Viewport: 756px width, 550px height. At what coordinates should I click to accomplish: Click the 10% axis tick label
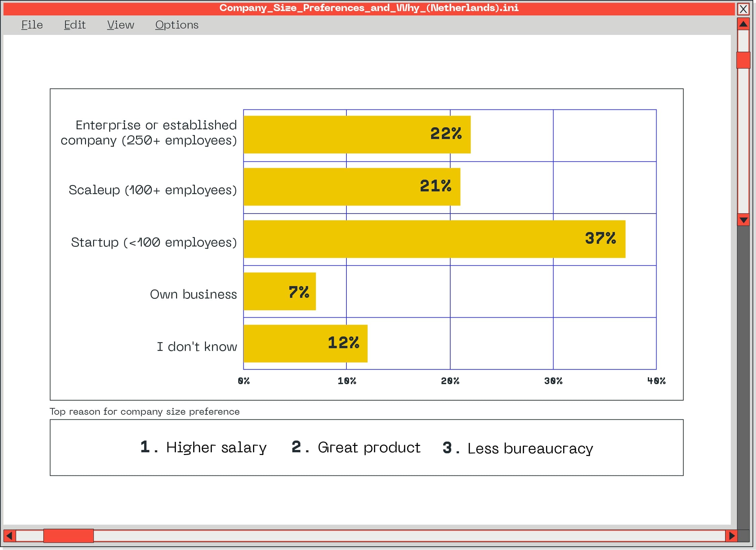pos(347,381)
